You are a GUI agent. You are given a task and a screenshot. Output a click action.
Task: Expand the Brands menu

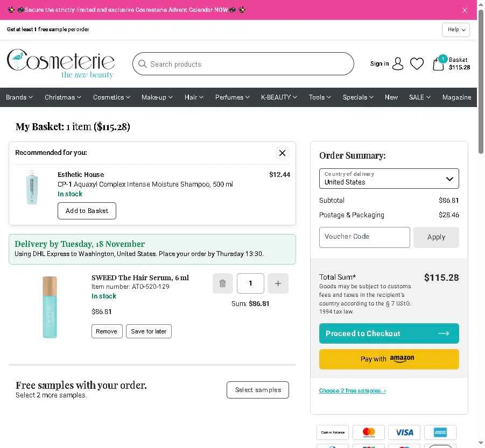pyautogui.click(x=19, y=97)
